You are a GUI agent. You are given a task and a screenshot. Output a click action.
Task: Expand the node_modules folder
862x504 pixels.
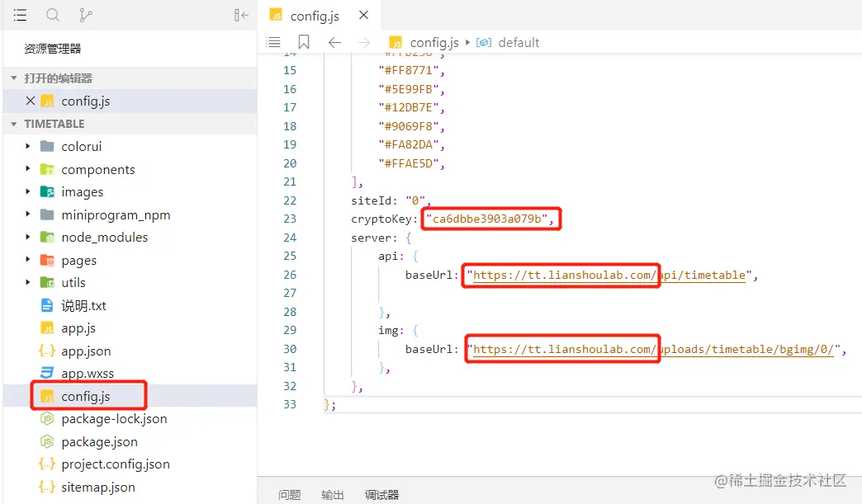click(x=27, y=237)
